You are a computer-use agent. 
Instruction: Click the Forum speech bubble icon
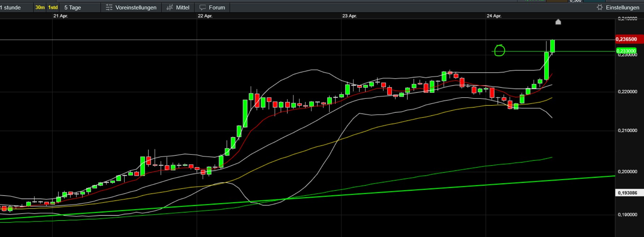(203, 7)
